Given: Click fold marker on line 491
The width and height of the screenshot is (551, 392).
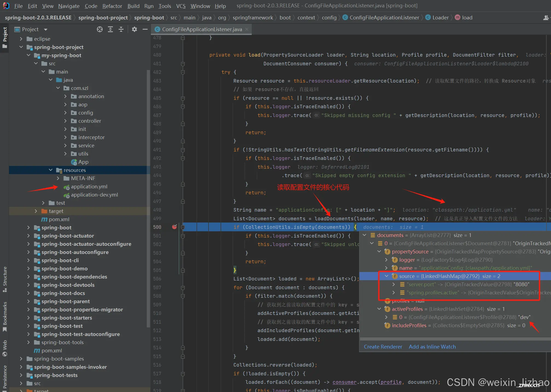Looking at the screenshot, I should [x=183, y=150].
